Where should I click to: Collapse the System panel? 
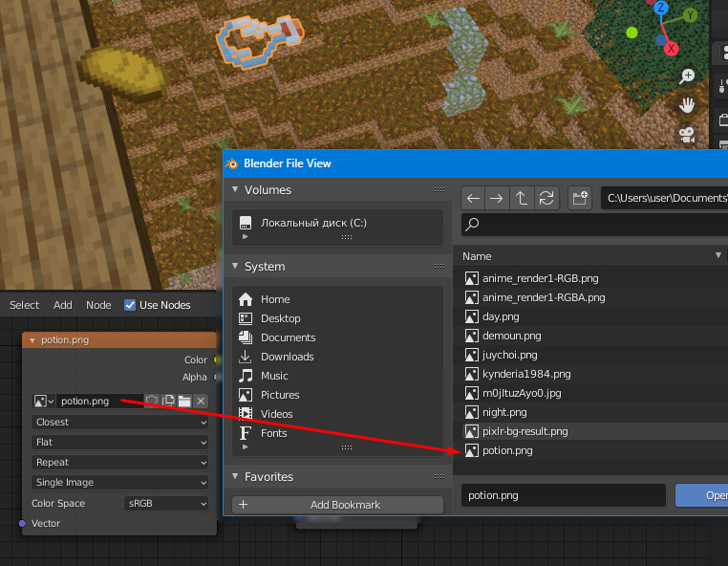[x=235, y=266]
